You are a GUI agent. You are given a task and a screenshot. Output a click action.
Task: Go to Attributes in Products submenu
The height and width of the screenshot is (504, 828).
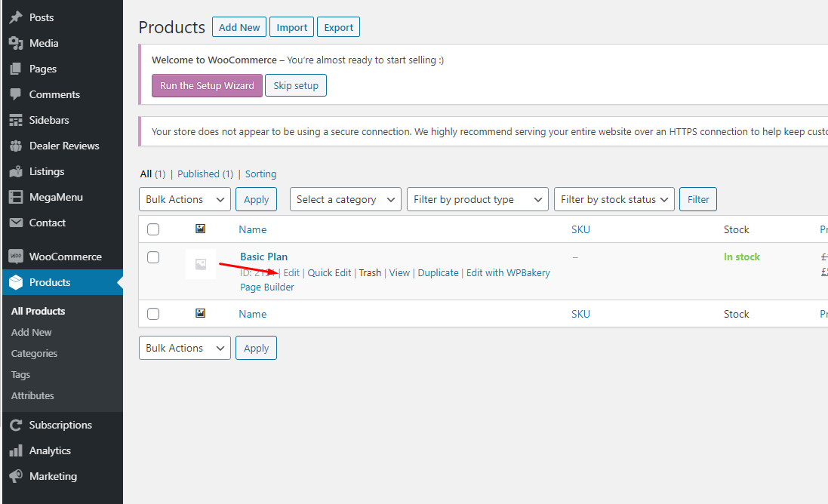coord(32,395)
